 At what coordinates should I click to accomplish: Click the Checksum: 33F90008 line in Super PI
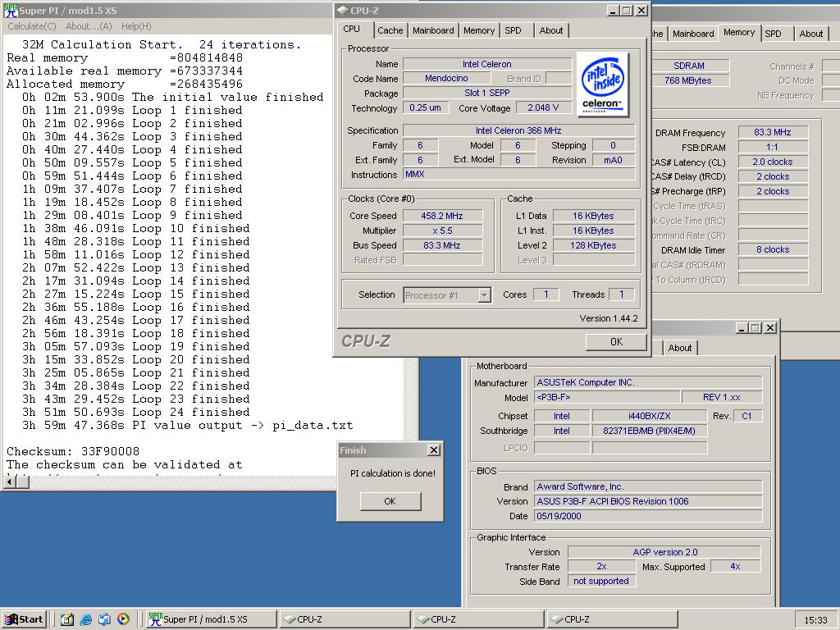coord(73,451)
